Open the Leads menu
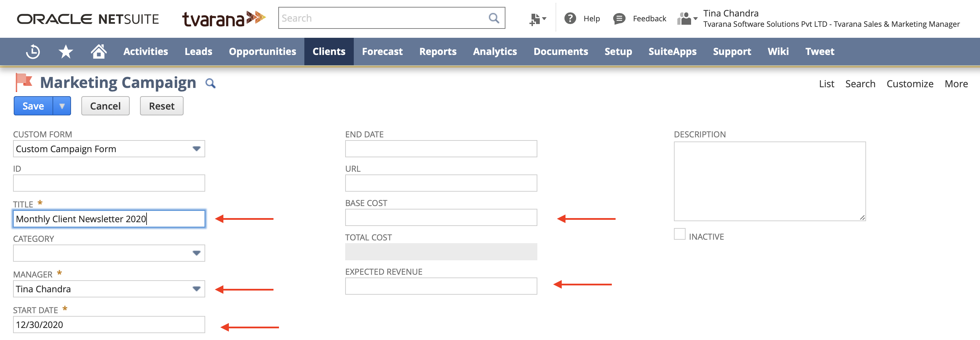The image size is (980, 340). tap(199, 52)
